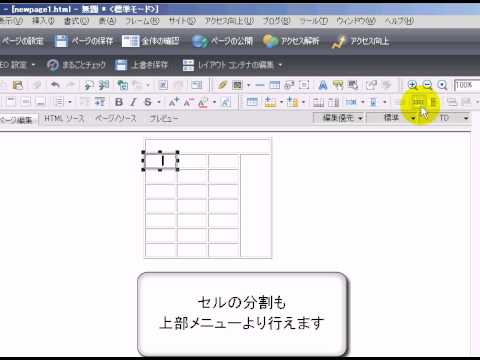Click the Redo arrow icon
480x360 pixels.
point(70,85)
